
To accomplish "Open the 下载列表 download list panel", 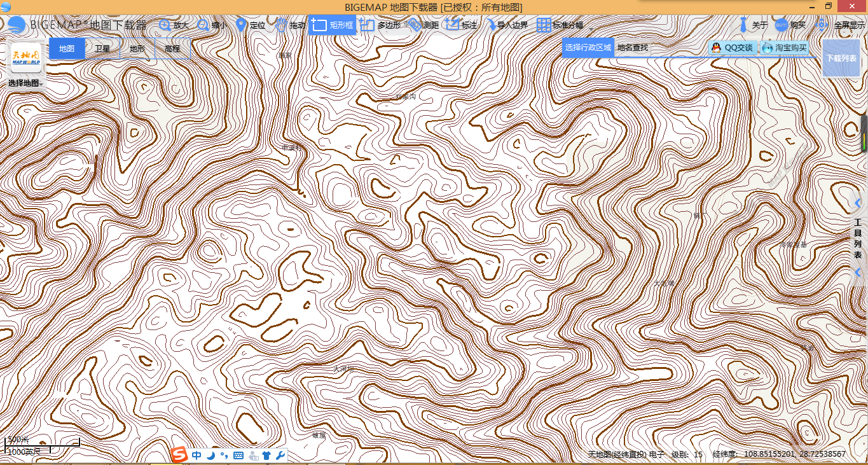I will (x=841, y=58).
